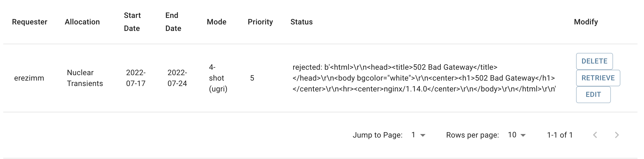Click the RETRIEVE button
The image size is (644, 159).
pyautogui.click(x=598, y=78)
